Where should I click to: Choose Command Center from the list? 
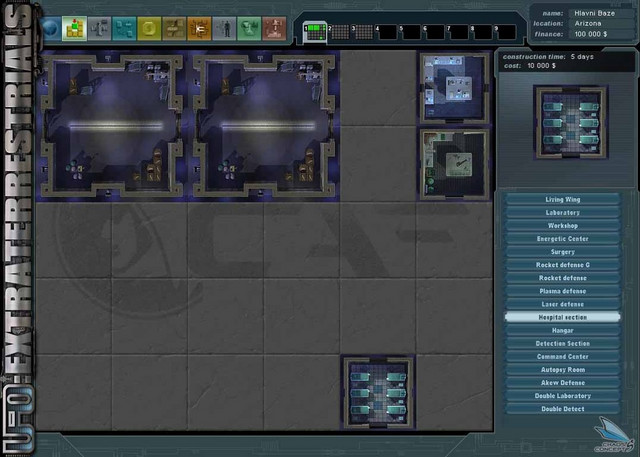(562, 356)
